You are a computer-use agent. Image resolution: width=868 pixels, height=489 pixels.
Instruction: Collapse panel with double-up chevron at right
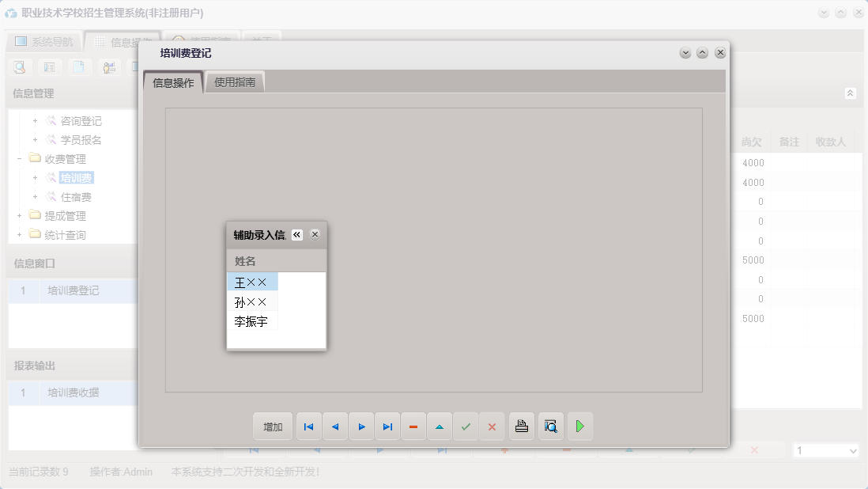[851, 93]
